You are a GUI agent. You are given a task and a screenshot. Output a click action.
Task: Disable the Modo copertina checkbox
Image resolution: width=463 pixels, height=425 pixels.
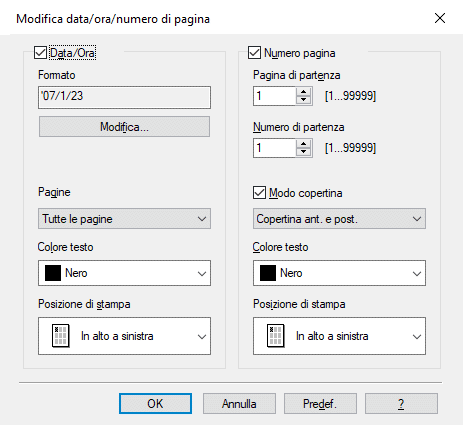[x=259, y=193]
